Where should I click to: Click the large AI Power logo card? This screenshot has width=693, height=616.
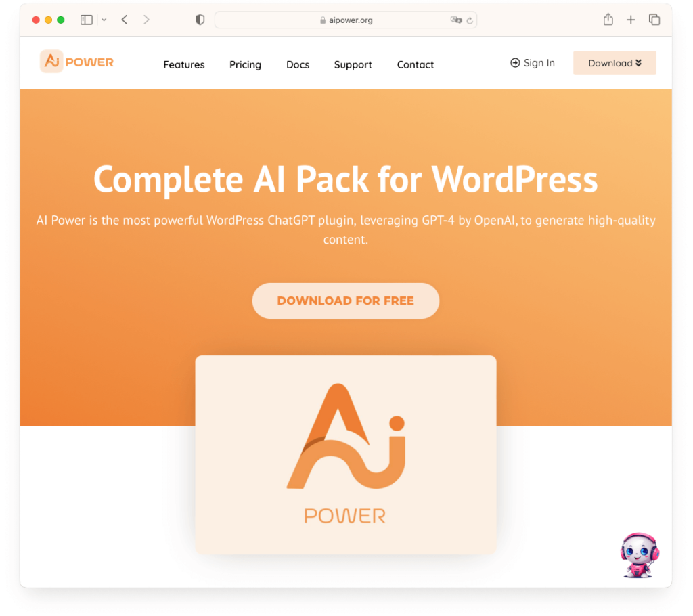[x=346, y=455]
